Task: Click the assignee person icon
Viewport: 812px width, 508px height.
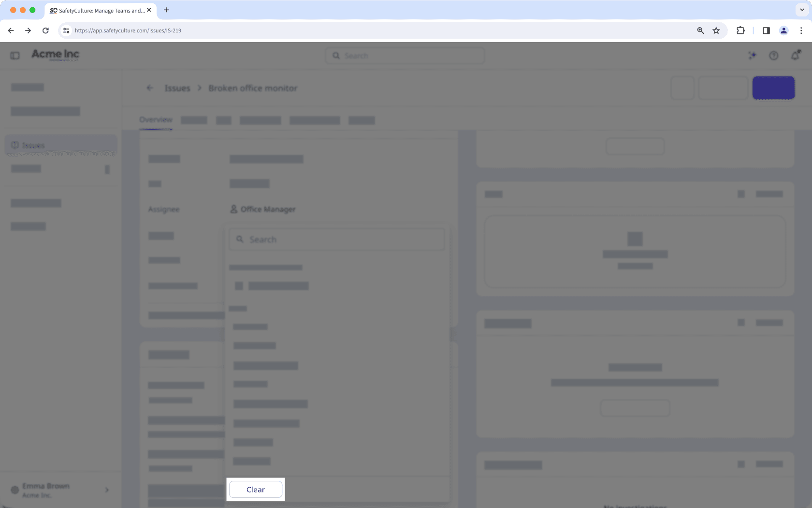Action: 234,209
